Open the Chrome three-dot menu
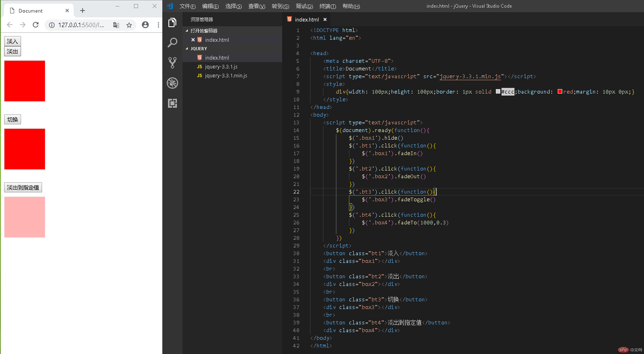Screen dimensions: 644x354 tap(158, 25)
